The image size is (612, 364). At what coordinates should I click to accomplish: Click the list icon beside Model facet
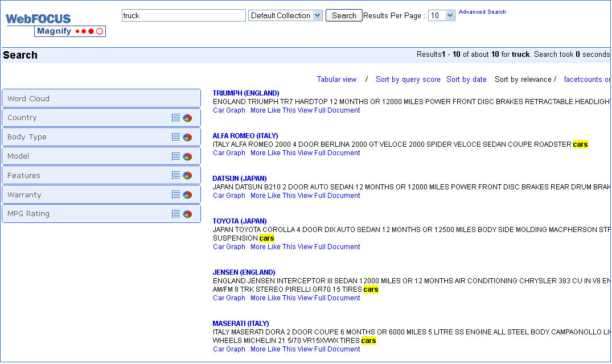176,156
